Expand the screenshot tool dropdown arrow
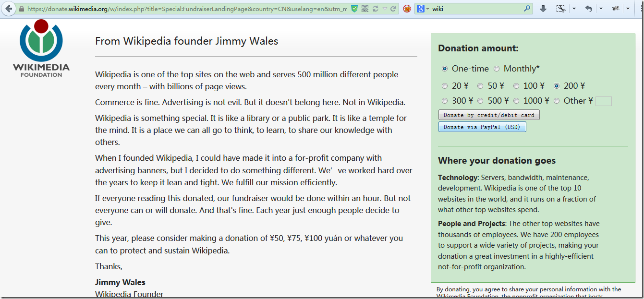This screenshot has height=299, width=644. pos(574,9)
